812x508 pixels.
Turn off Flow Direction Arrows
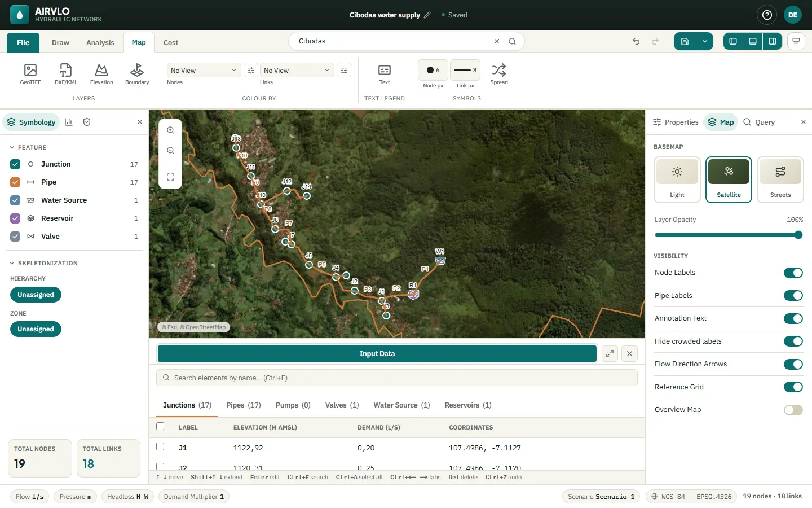point(793,364)
